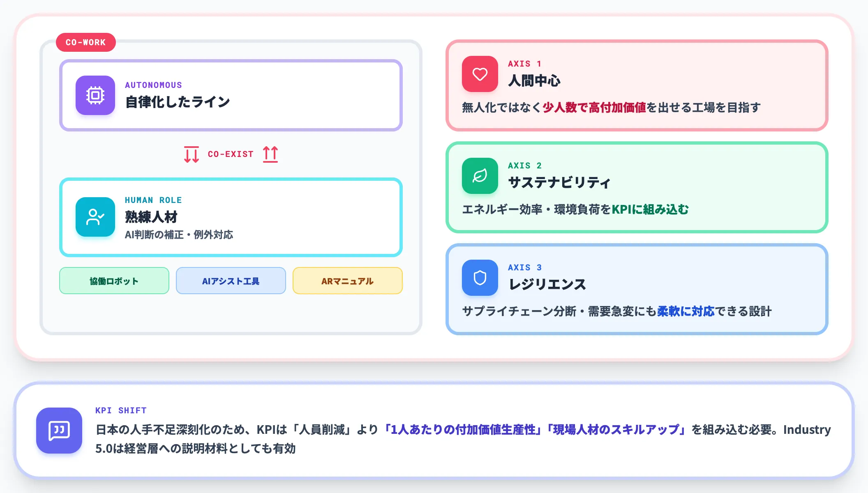This screenshot has width=868, height=493.
Task: Click the 自律化したライン heading
Action: (x=178, y=102)
